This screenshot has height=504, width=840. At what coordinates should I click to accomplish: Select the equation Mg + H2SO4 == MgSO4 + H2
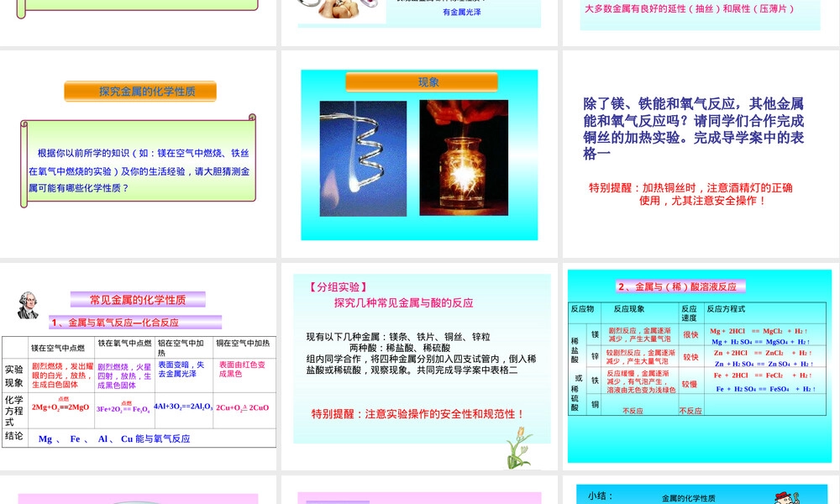point(761,342)
